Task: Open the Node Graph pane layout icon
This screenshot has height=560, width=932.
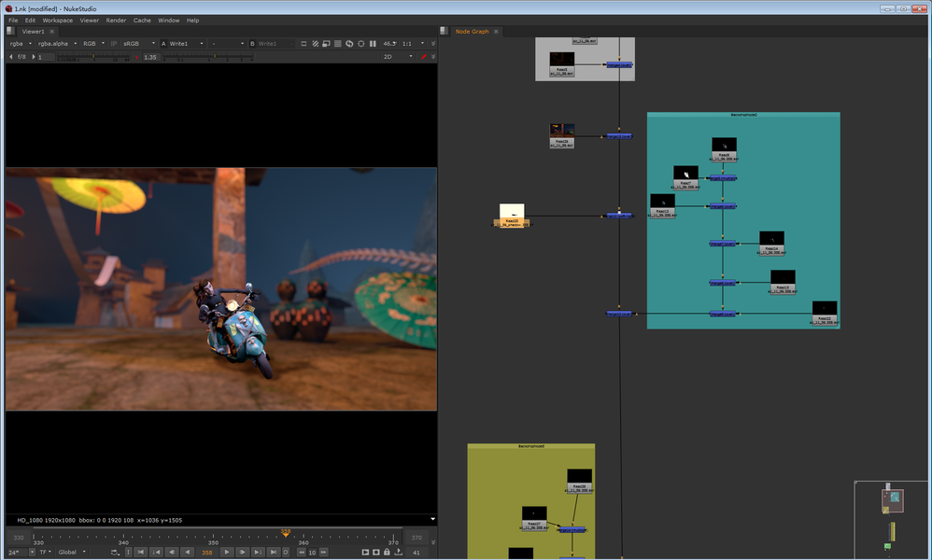Action: point(444,31)
